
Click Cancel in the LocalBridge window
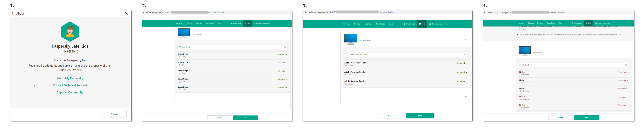220,118
